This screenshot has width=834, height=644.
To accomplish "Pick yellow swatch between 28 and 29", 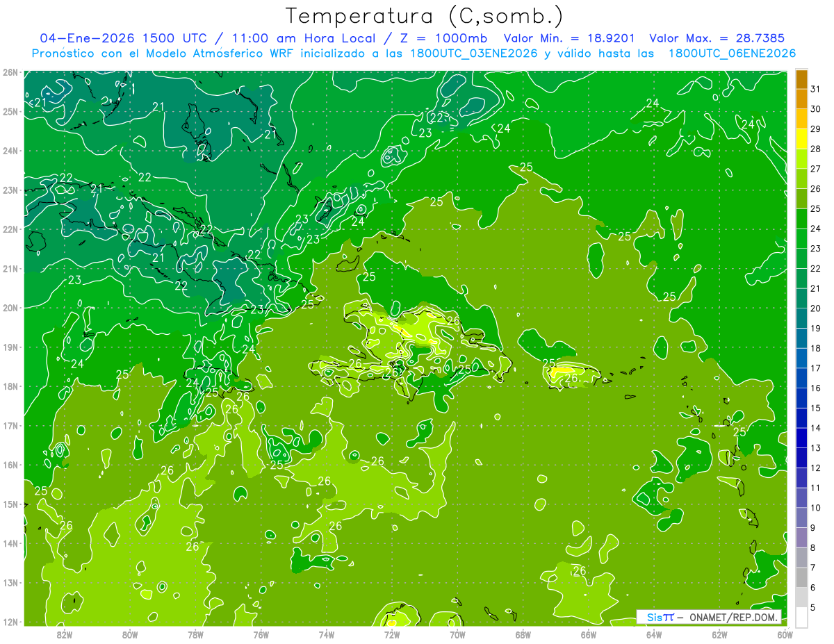I will (x=801, y=139).
